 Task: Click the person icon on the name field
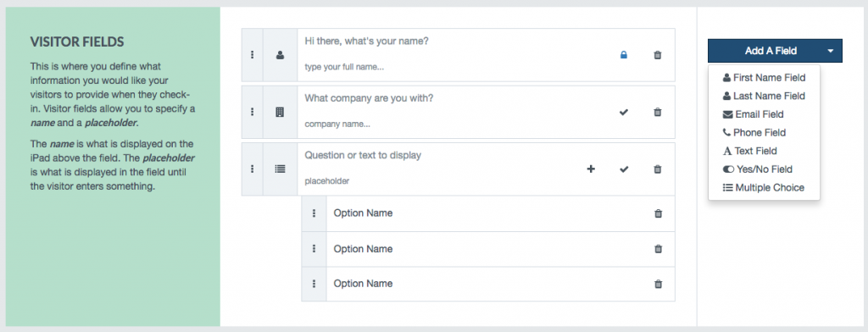coord(280,55)
